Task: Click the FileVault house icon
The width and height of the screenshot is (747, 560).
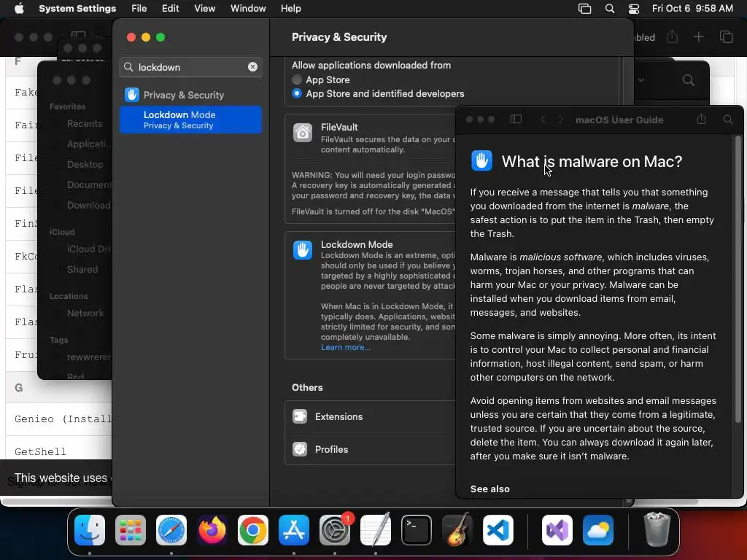Action: pyautogui.click(x=303, y=133)
